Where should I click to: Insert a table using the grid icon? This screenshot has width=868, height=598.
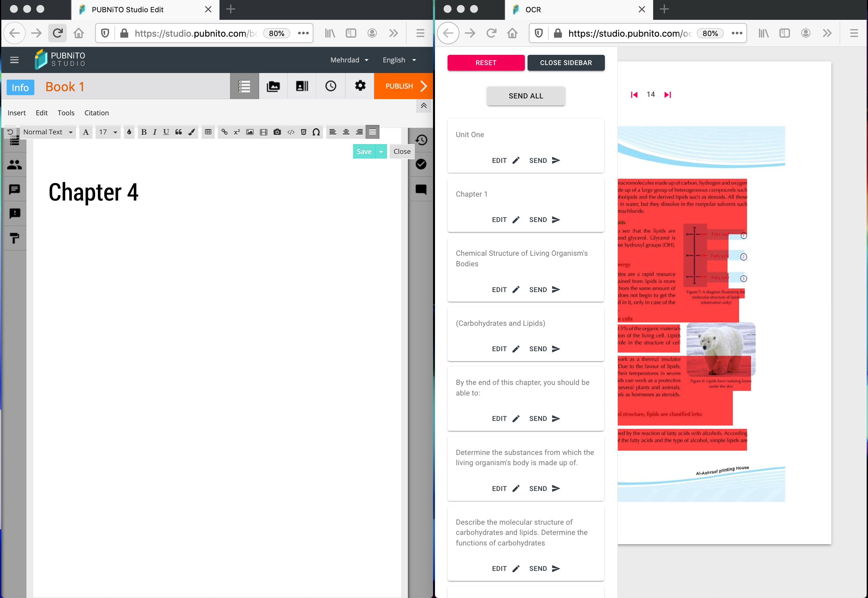click(x=208, y=132)
